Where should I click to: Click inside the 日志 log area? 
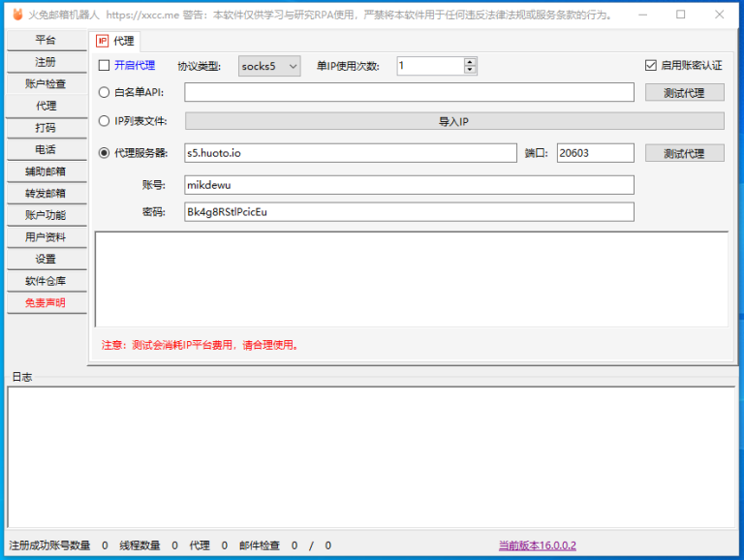(x=371, y=457)
